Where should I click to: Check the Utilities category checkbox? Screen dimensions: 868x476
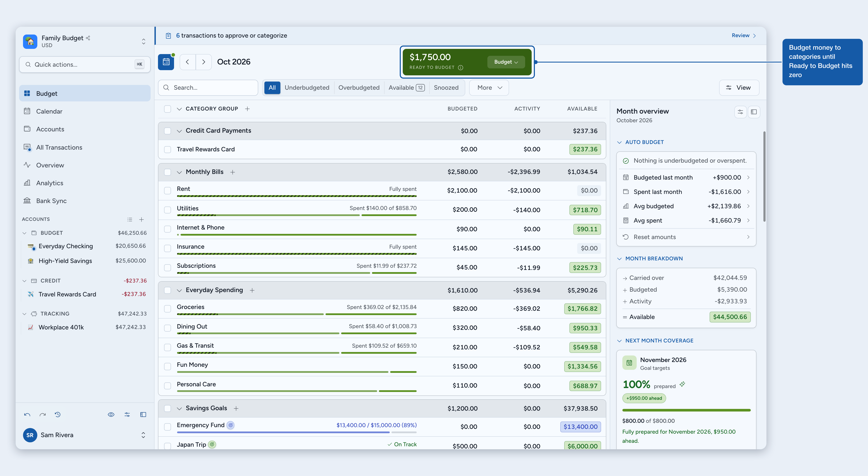pyautogui.click(x=168, y=210)
